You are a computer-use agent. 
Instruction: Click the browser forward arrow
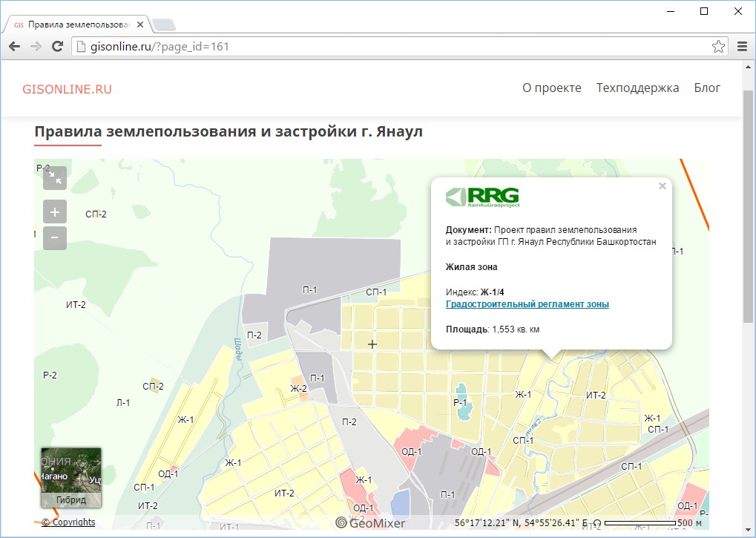[x=36, y=46]
